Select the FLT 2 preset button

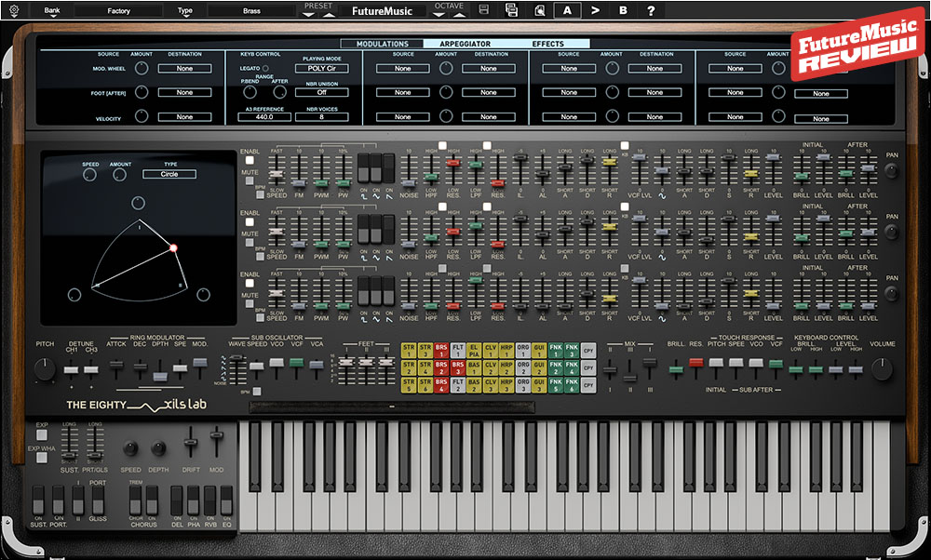coord(457,386)
